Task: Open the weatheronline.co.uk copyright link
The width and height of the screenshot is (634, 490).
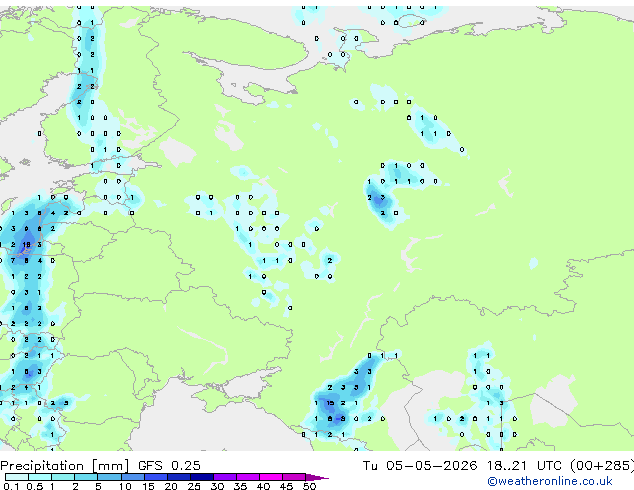Action: pyautogui.click(x=550, y=481)
